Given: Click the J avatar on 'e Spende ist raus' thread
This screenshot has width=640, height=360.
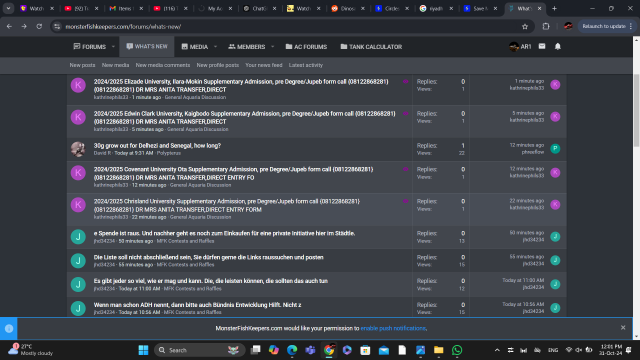Looking at the screenshot, I should 78,237.
